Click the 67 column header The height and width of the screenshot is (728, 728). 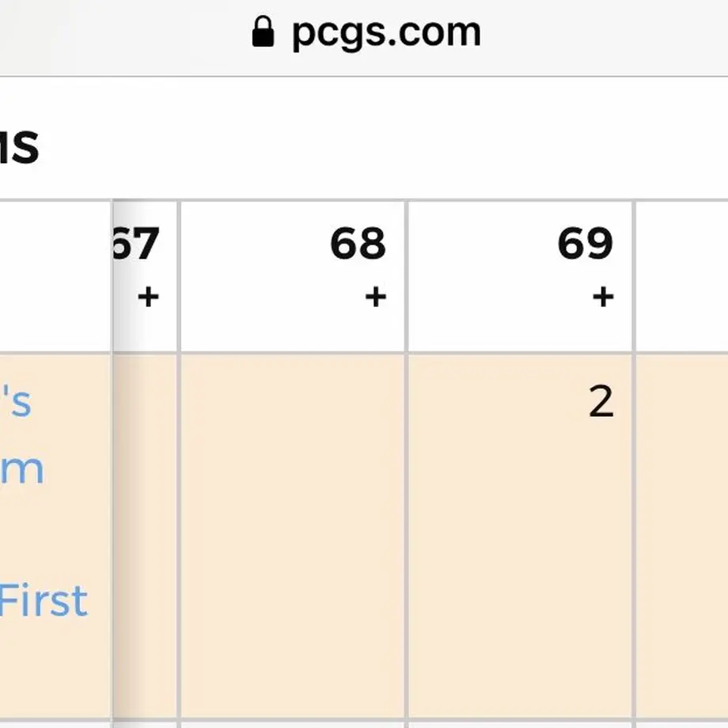pyautogui.click(x=136, y=243)
